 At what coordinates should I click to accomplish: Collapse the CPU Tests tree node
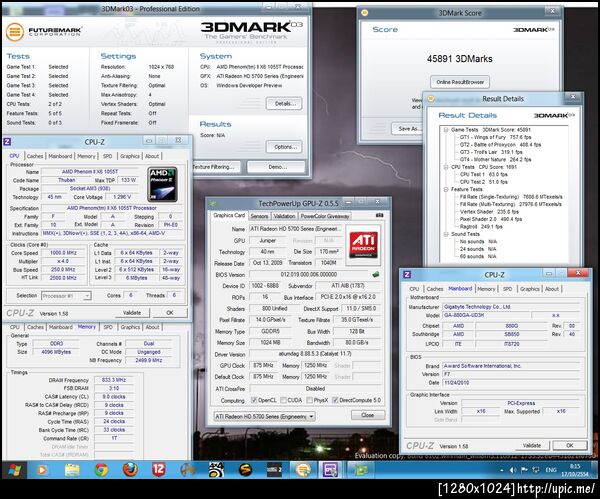446,167
